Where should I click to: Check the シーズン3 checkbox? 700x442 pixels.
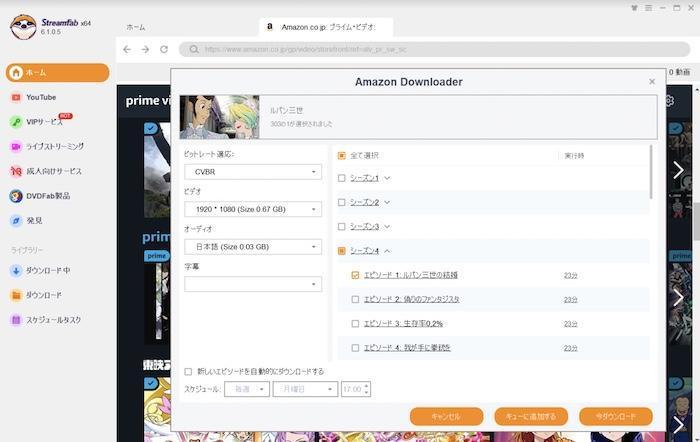click(342, 227)
